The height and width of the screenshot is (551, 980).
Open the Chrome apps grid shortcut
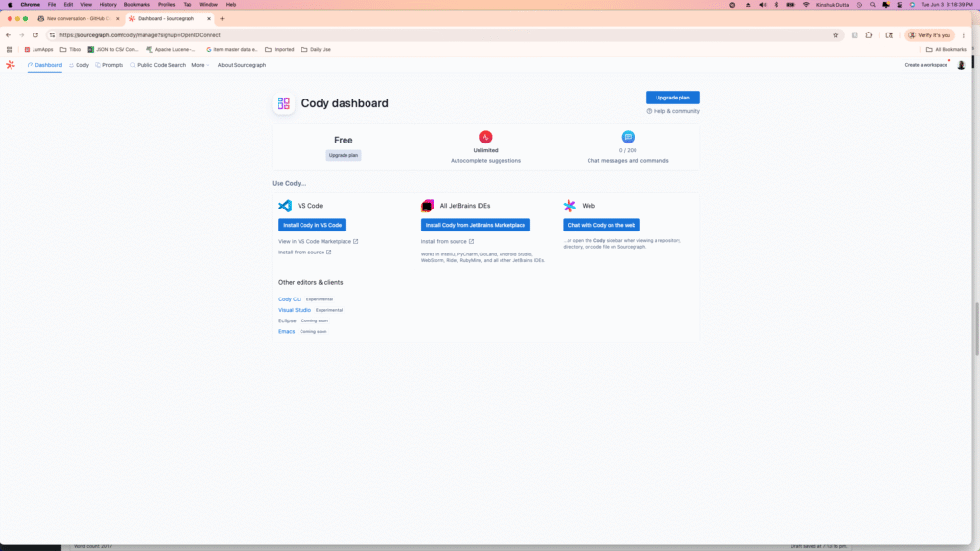point(10,50)
